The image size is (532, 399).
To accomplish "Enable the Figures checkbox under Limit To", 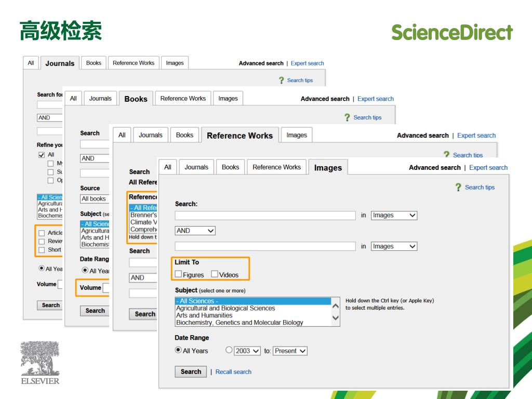I will tap(179, 274).
